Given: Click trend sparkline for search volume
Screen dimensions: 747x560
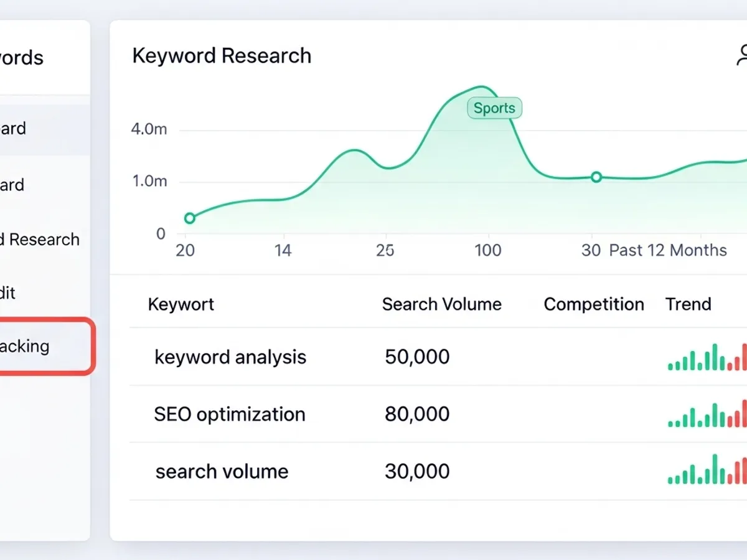Looking at the screenshot, I should pos(707,471).
